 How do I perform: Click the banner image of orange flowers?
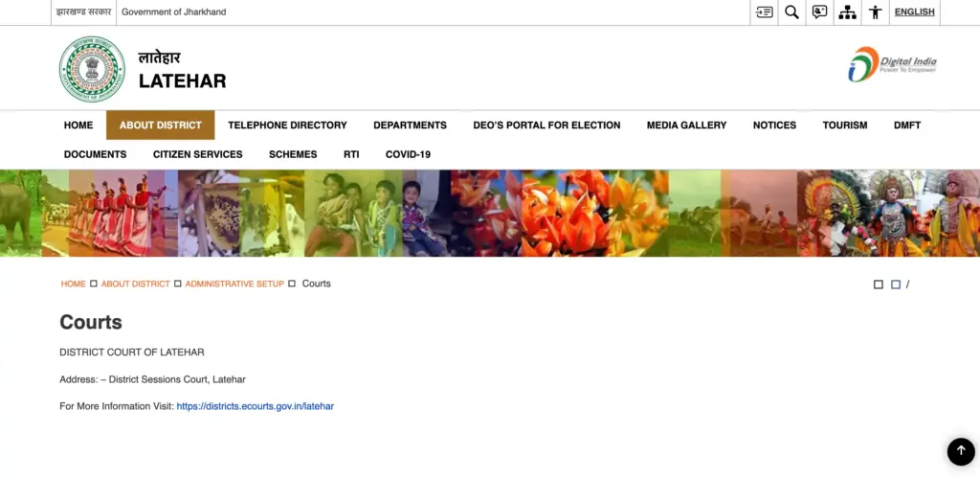point(565,213)
